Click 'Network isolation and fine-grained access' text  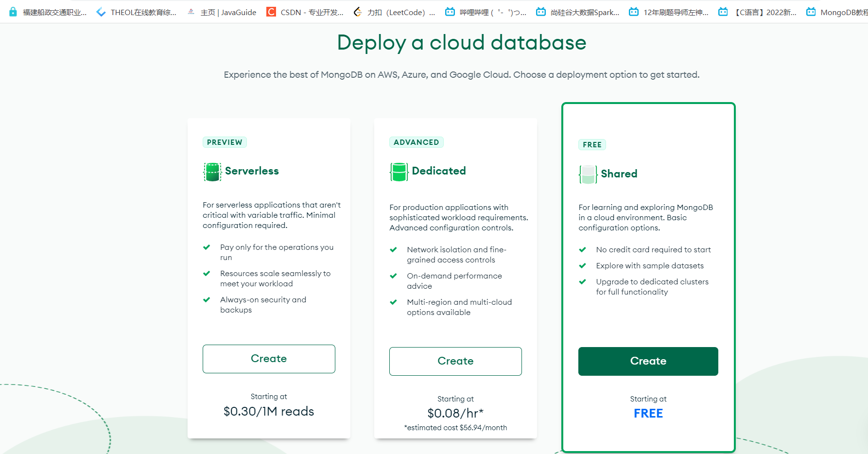(x=457, y=255)
